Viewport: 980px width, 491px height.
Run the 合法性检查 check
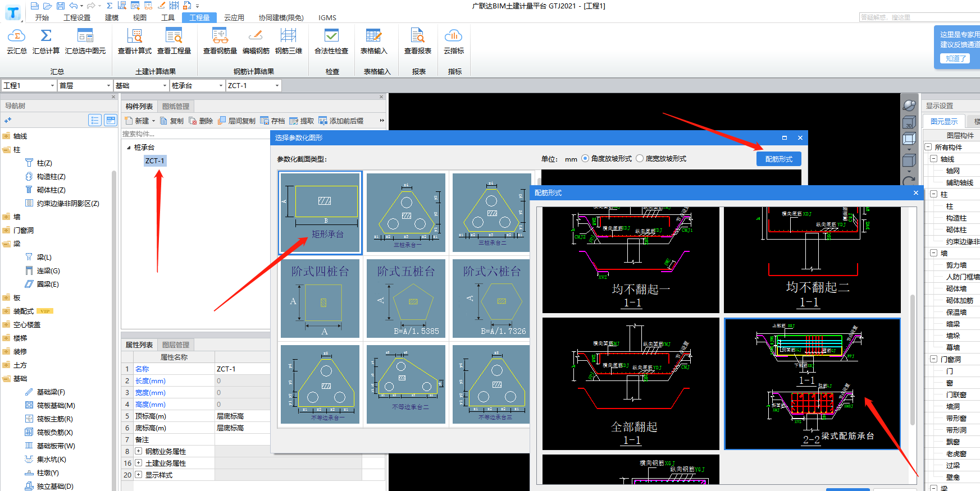(x=331, y=42)
